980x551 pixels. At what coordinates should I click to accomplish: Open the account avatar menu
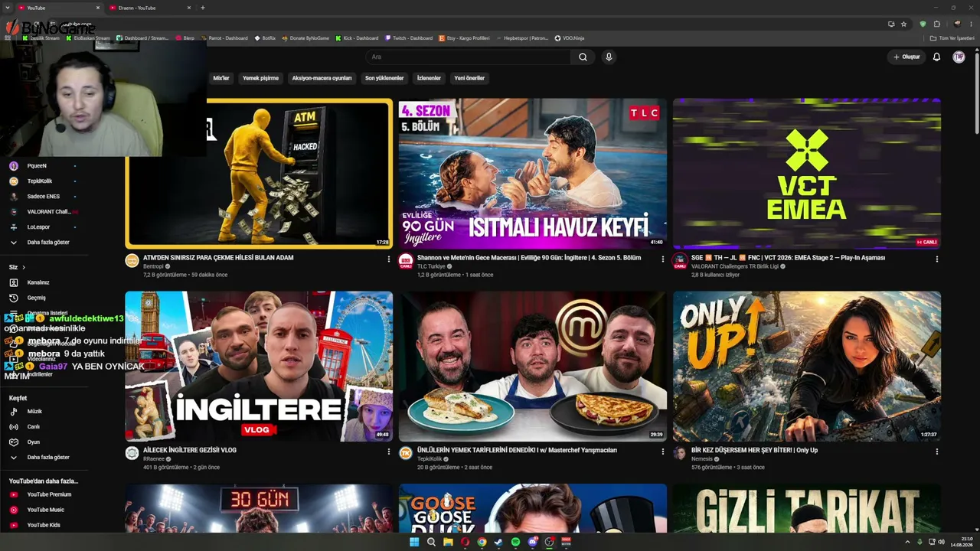click(959, 57)
